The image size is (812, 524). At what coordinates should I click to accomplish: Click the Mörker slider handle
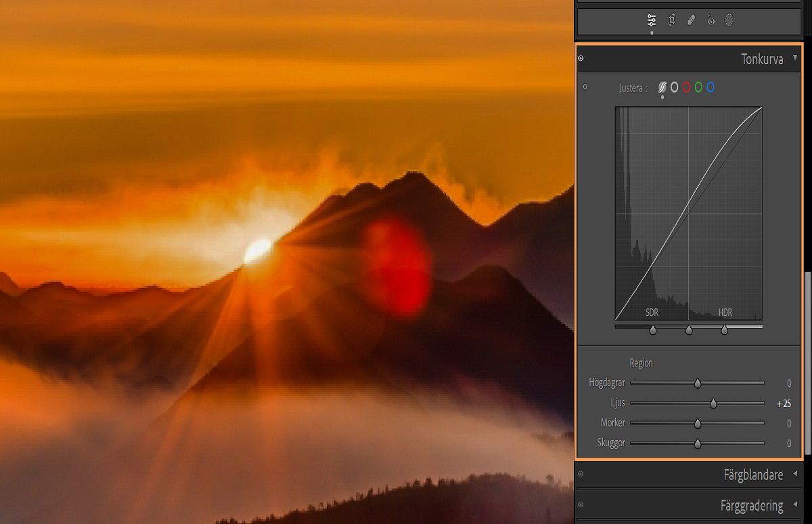pos(698,424)
